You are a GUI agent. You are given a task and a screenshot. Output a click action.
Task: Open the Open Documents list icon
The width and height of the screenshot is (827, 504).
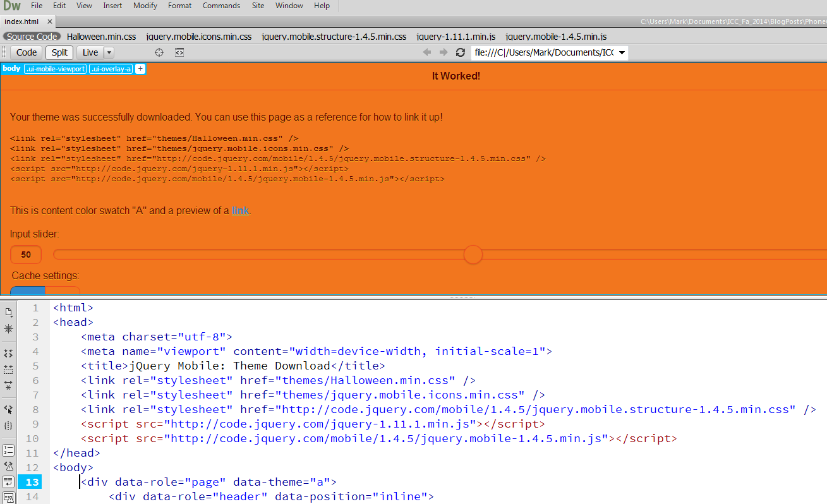pyautogui.click(x=9, y=312)
